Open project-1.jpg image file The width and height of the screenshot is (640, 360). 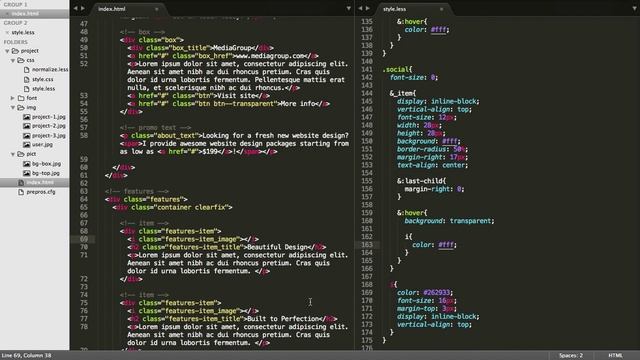point(49,117)
